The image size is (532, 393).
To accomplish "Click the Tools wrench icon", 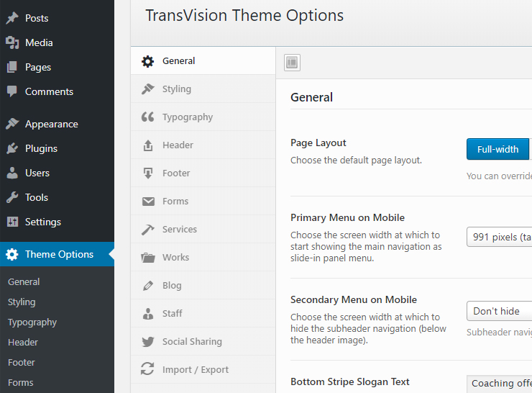I will click(12, 197).
